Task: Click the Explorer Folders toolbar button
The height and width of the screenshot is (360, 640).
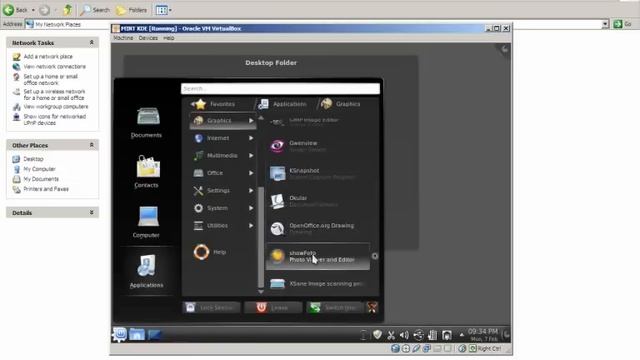Action: 131,10
